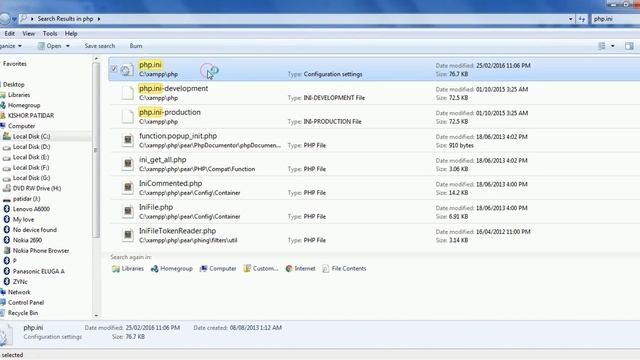Select the php.ini-production file icon
Image resolution: width=640 pixels, height=360 pixels.
click(x=127, y=117)
